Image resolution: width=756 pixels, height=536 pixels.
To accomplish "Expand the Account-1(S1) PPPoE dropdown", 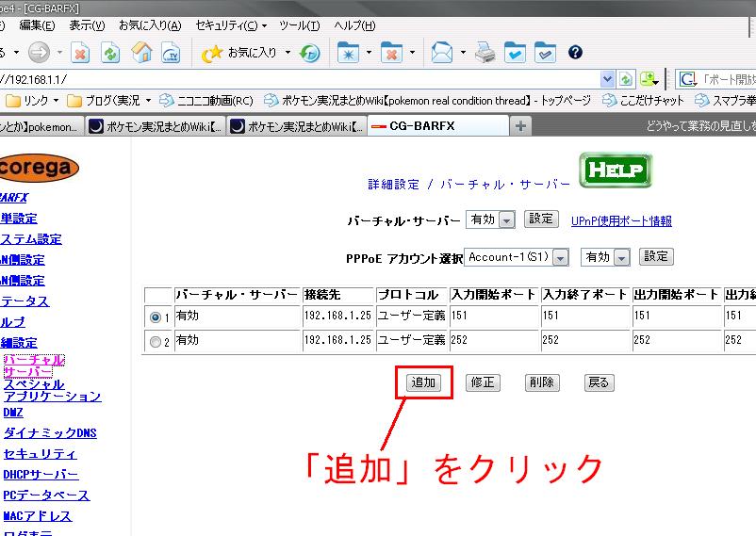I will [561, 257].
